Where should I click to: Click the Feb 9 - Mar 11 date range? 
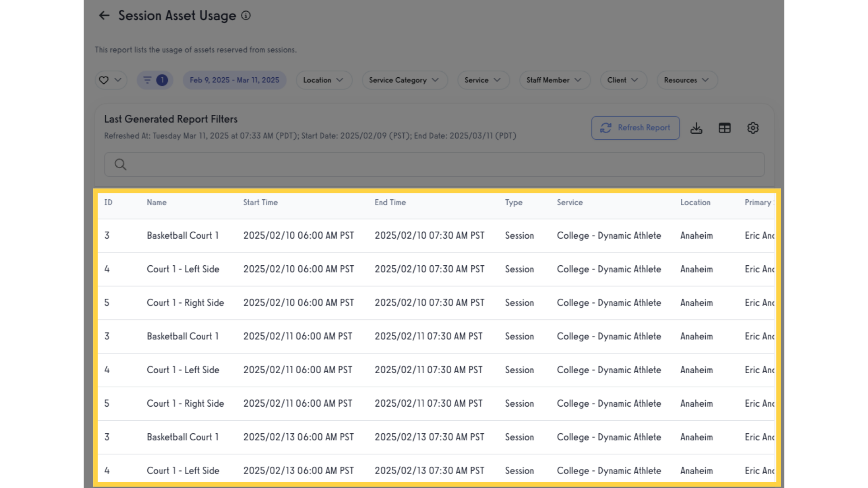coord(234,80)
